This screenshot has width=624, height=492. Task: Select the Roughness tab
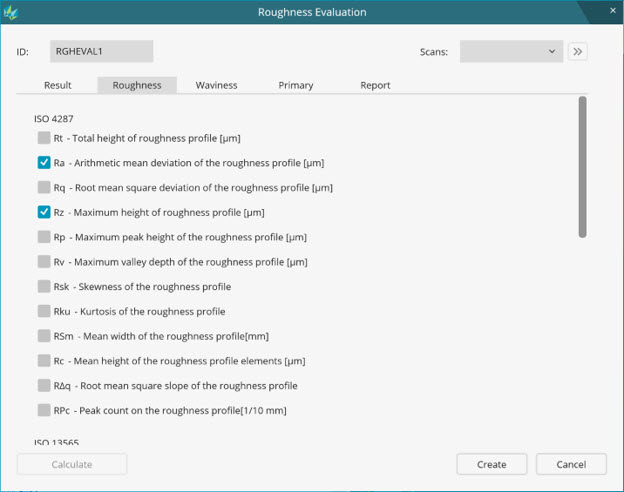click(137, 85)
